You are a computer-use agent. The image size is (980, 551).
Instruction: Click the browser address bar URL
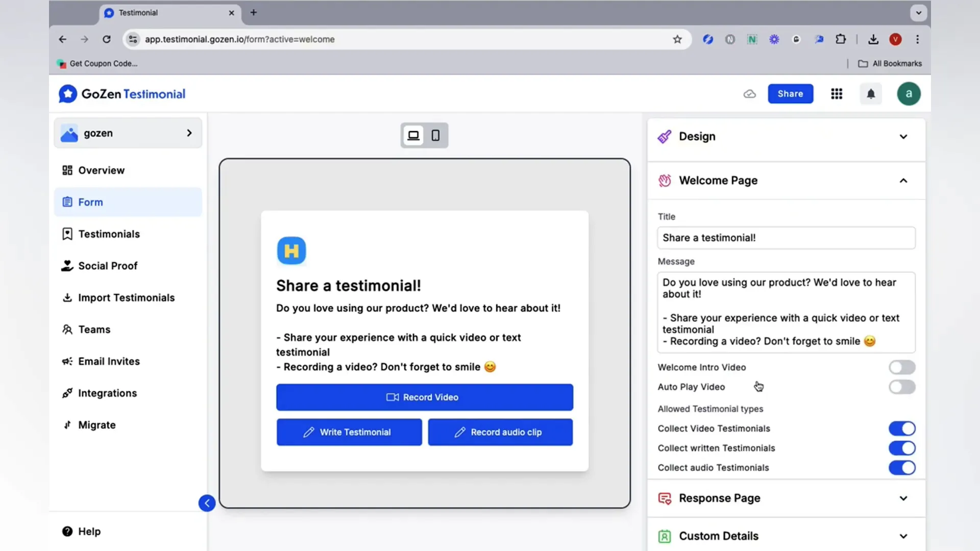[239, 39]
